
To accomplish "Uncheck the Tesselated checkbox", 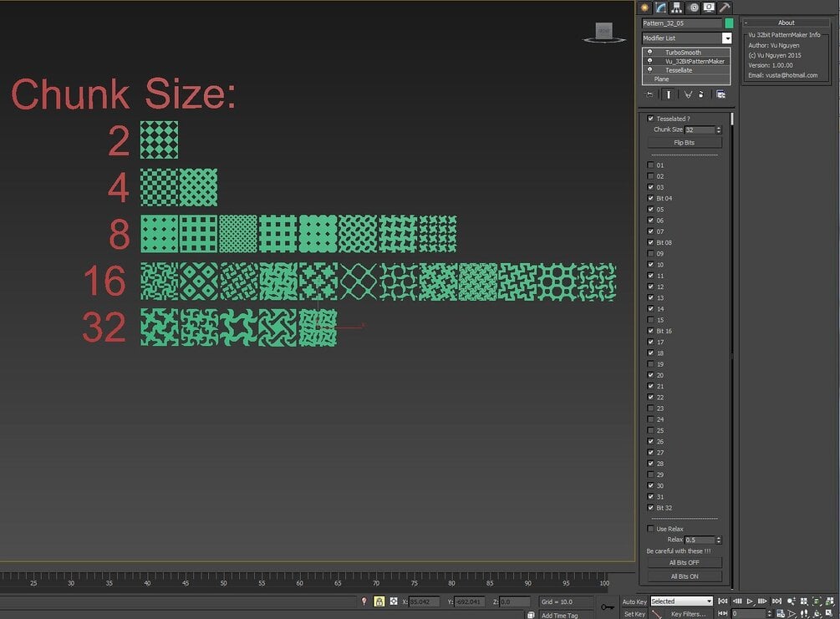I will pos(651,118).
